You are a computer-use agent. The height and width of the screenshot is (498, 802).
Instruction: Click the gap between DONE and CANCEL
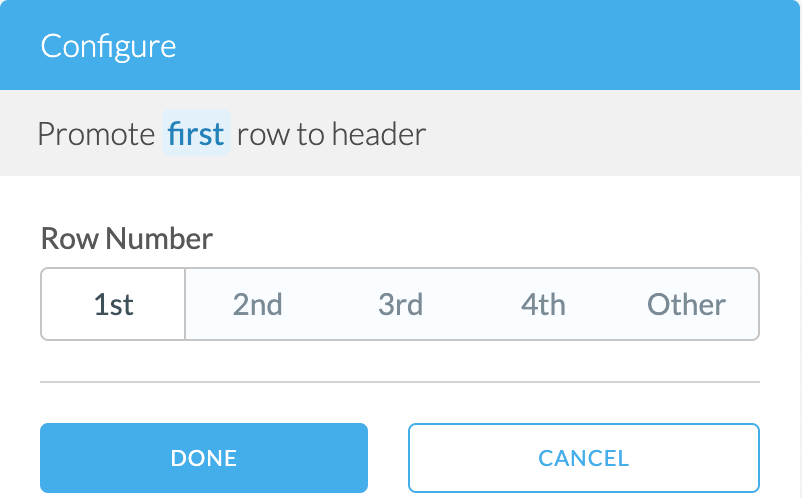click(x=388, y=458)
